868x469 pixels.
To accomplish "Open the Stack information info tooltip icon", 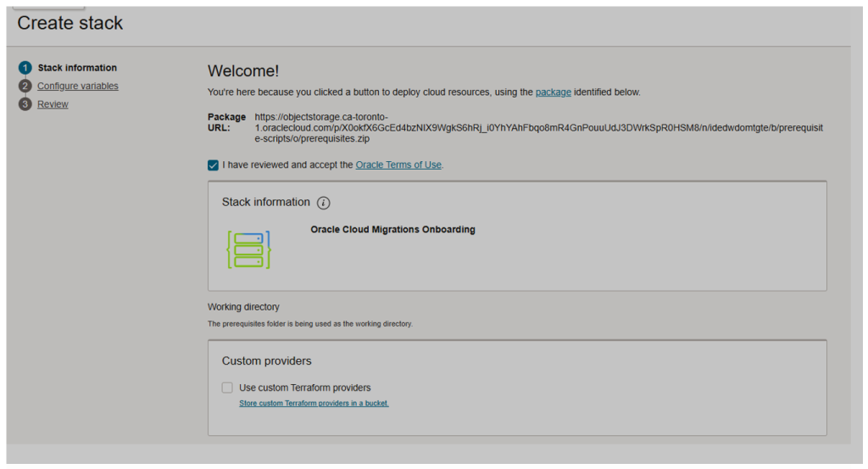I will (323, 203).
